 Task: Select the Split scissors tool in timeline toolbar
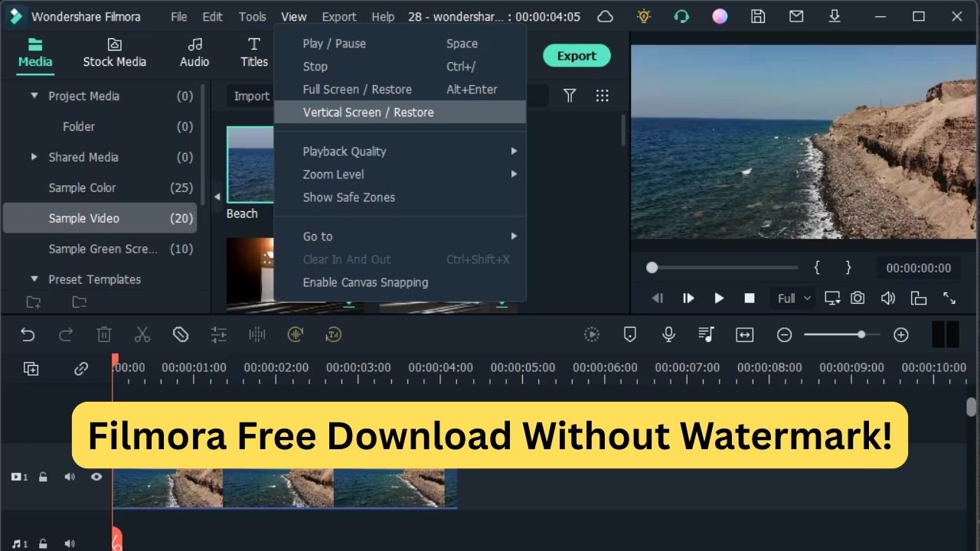point(142,334)
